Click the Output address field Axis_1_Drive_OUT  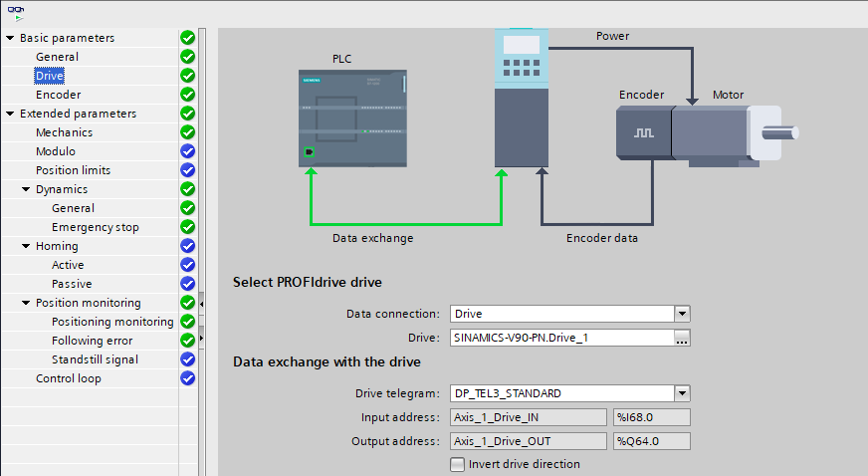pos(529,441)
